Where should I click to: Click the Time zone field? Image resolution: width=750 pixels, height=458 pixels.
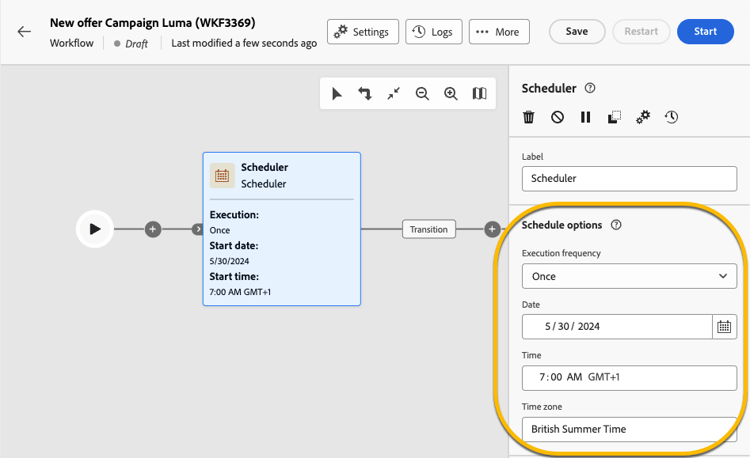tap(629, 429)
